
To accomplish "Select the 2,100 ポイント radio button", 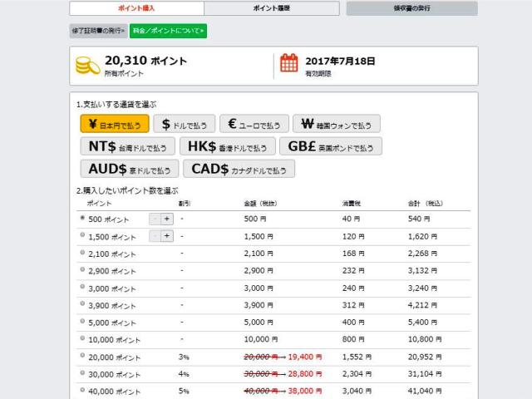I will 82,253.
